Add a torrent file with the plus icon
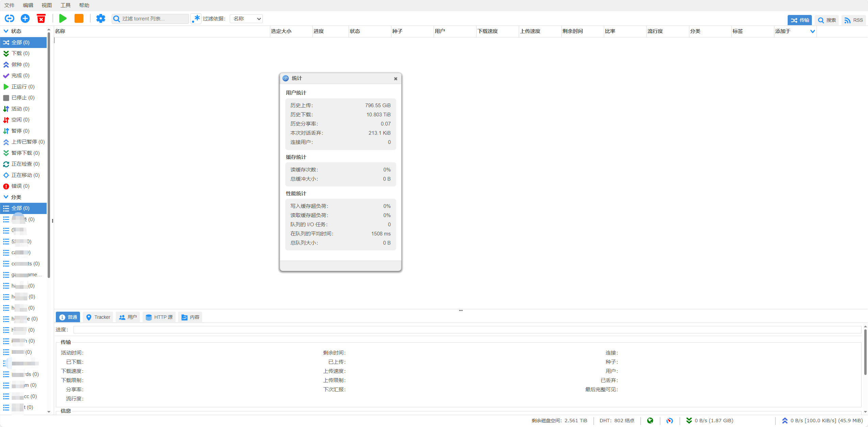The height and width of the screenshot is (427, 868). point(25,18)
